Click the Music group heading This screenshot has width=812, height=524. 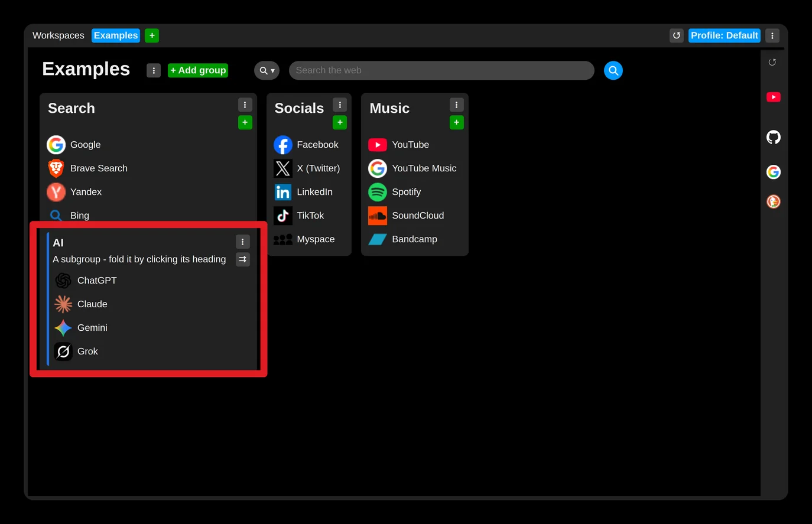[x=389, y=108]
